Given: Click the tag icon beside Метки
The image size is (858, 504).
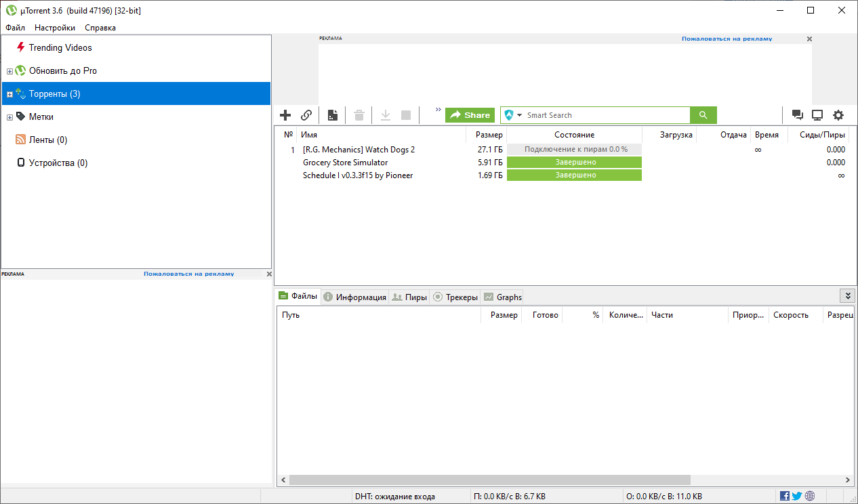Looking at the screenshot, I should click(x=20, y=117).
